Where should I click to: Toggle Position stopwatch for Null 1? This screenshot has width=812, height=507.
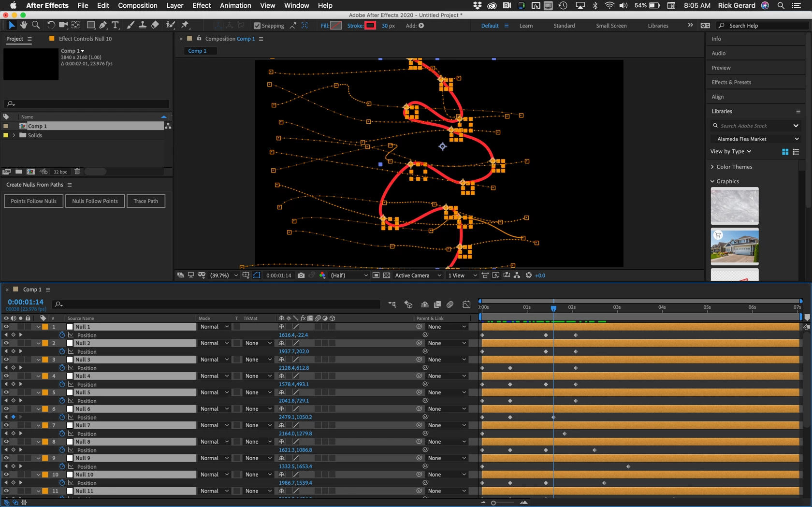62,335
